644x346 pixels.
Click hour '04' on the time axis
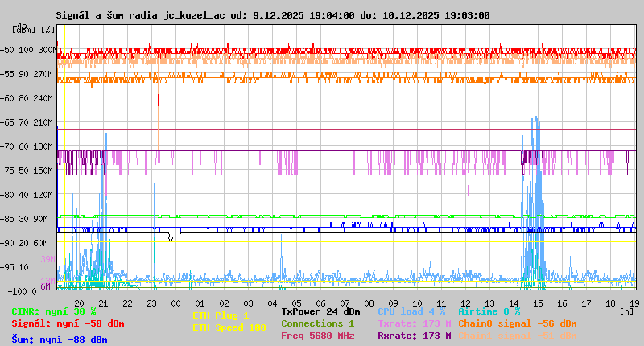point(273,303)
